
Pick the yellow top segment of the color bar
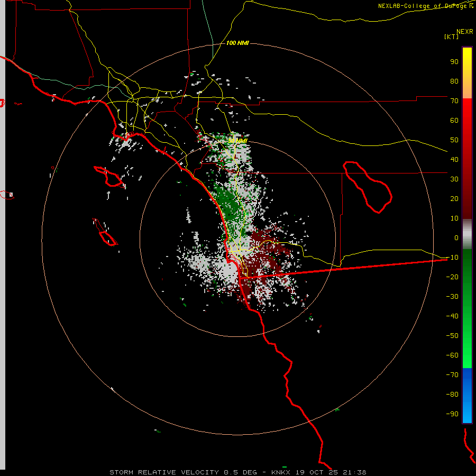pyautogui.click(x=467, y=73)
